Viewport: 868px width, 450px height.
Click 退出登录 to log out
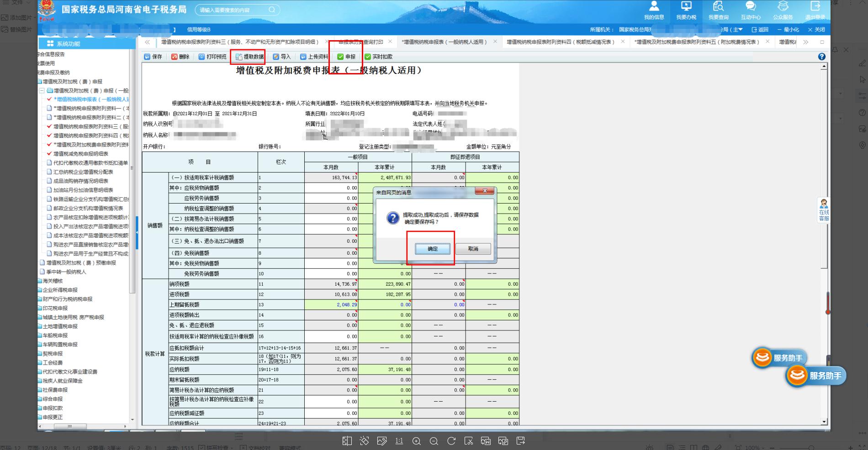pos(815,11)
